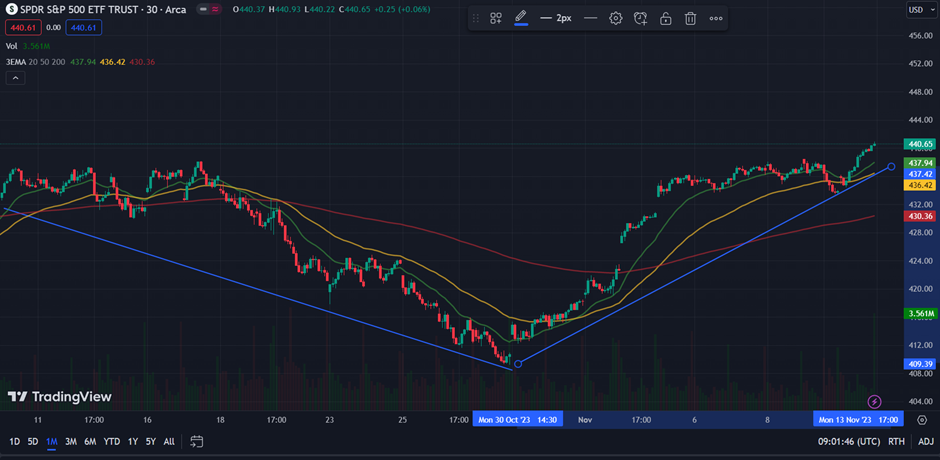Open trend line settings gear
This screenshot has height=460, width=940.
616,18
